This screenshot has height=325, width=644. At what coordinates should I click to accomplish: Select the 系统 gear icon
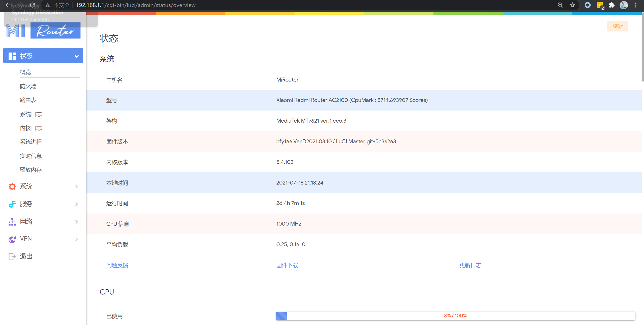[12, 186]
